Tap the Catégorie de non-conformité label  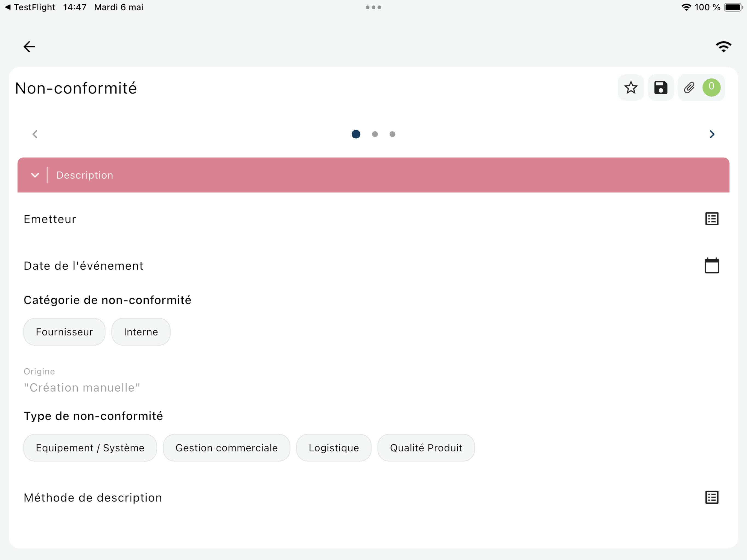tap(107, 300)
